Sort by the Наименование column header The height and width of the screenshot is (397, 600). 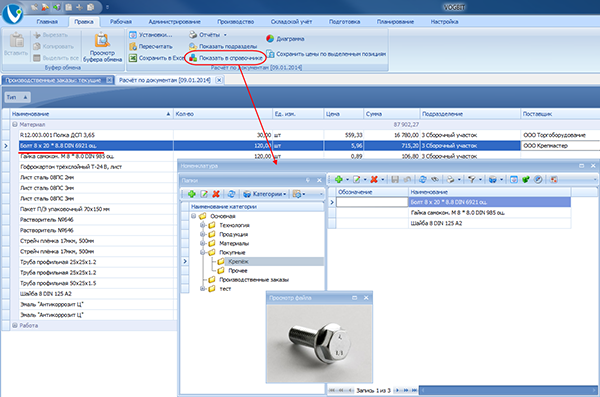91,114
